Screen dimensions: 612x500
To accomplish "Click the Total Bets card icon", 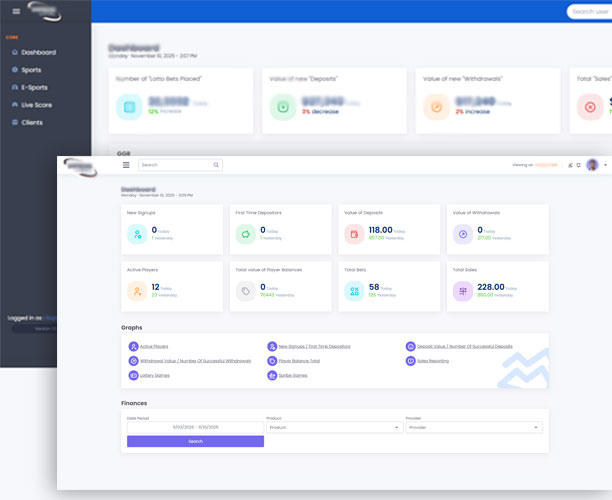I will [353, 291].
